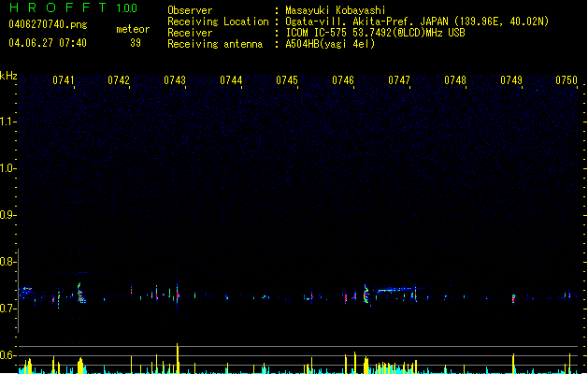Click the 0.7 kHz frequency axis label
The width and height of the screenshot is (588, 374).
point(7,309)
